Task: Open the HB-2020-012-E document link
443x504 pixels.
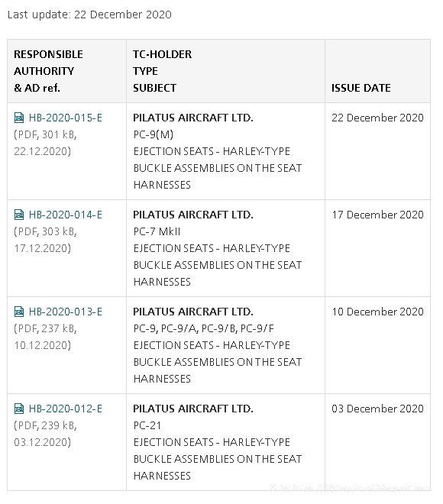Action: [x=66, y=409]
